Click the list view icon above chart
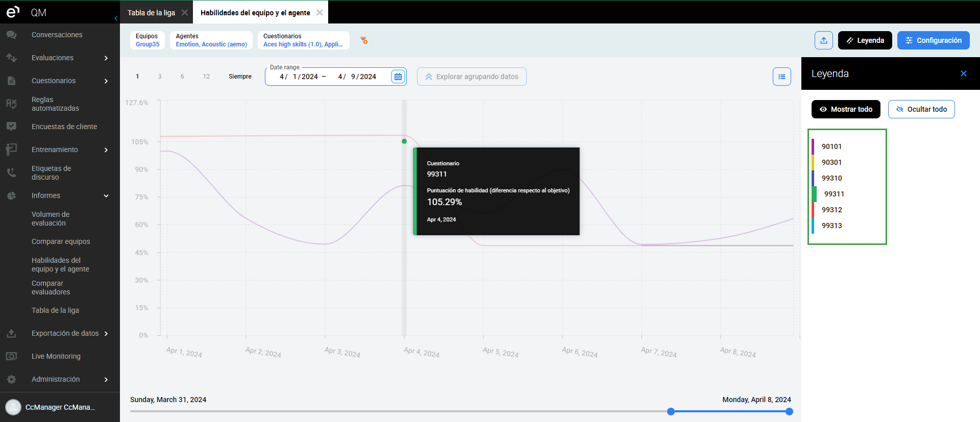 [782, 77]
